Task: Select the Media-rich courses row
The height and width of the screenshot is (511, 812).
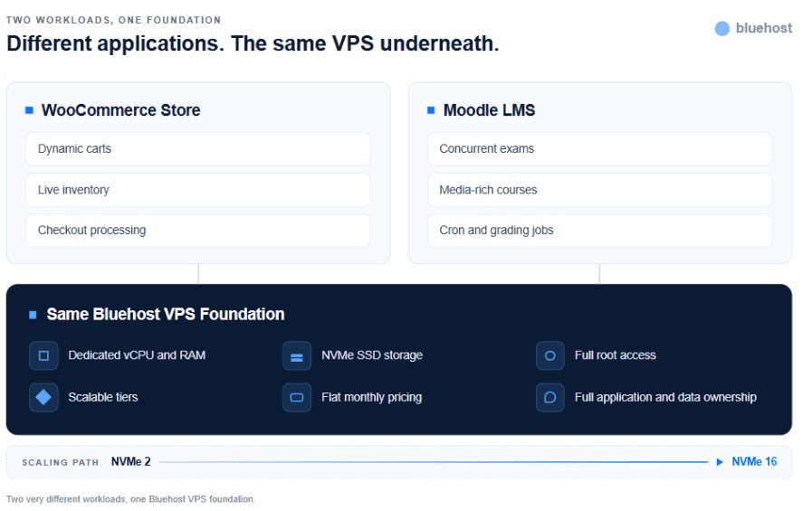Action: tap(599, 190)
